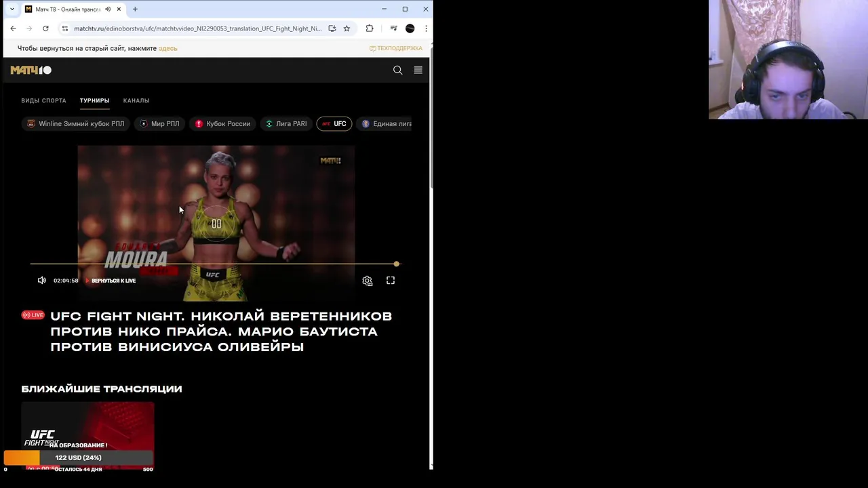The image size is (868, 488).
Task: Click 'Вернуться к LIVE' button in player
Action: [111, 281]
